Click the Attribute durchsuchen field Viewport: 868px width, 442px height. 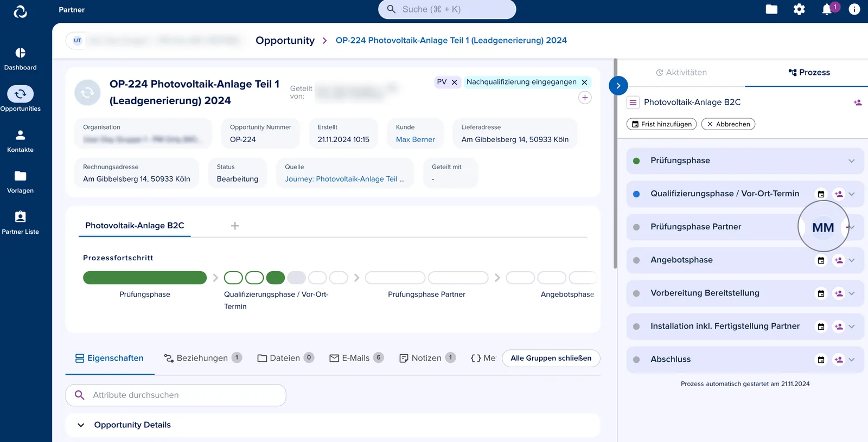(x=176, y=395)
